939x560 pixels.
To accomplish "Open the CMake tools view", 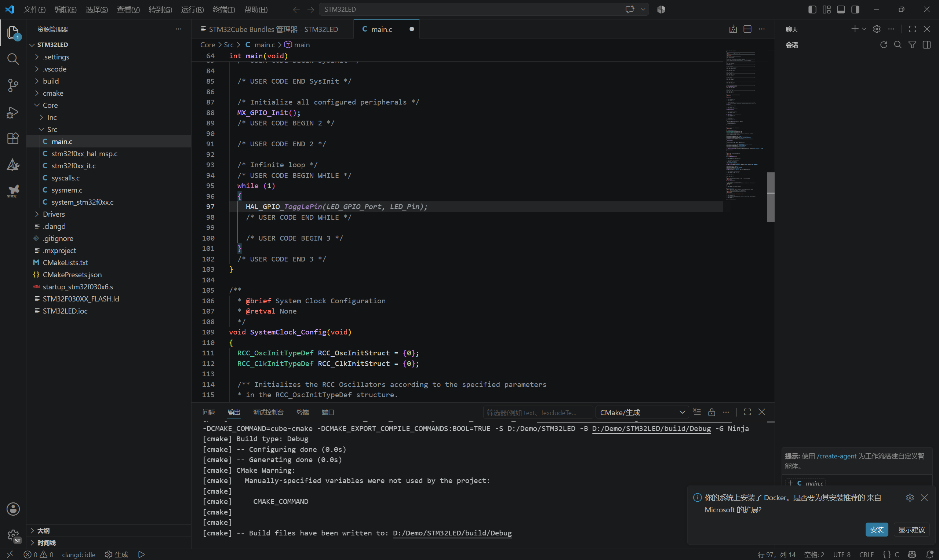I will [x=13, y=165].
